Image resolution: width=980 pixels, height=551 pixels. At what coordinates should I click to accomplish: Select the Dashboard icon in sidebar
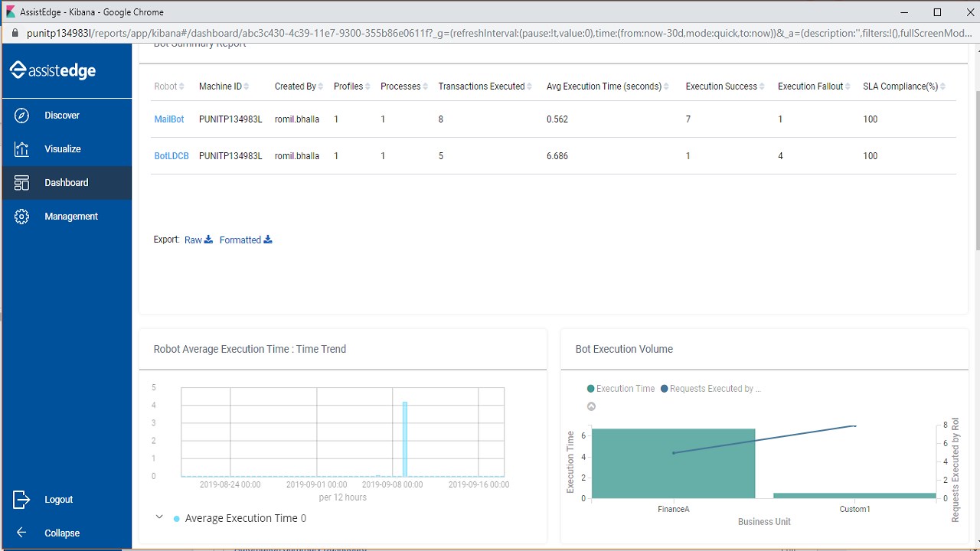(21, 183)
